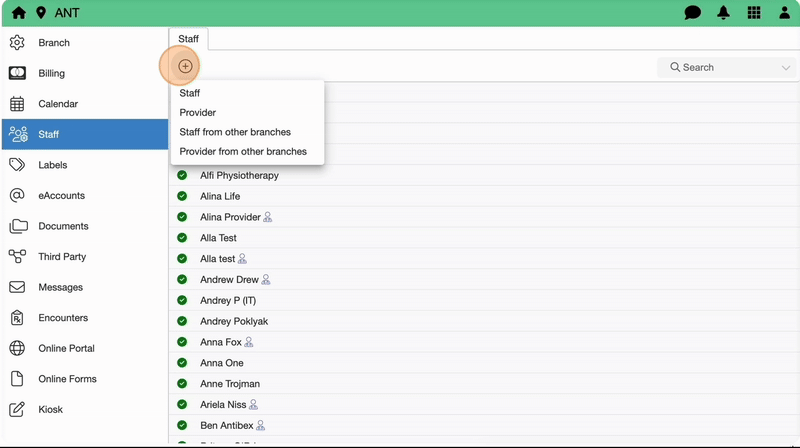The image size is (800, 448).
Task: Choose Provider from other branches option
Action: click(243, 152)
